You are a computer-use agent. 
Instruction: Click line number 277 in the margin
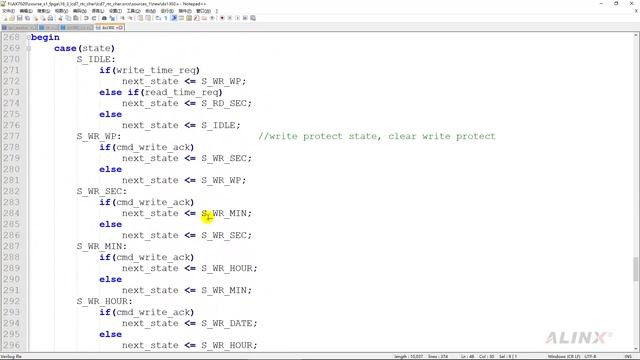[x=11, y=136]
